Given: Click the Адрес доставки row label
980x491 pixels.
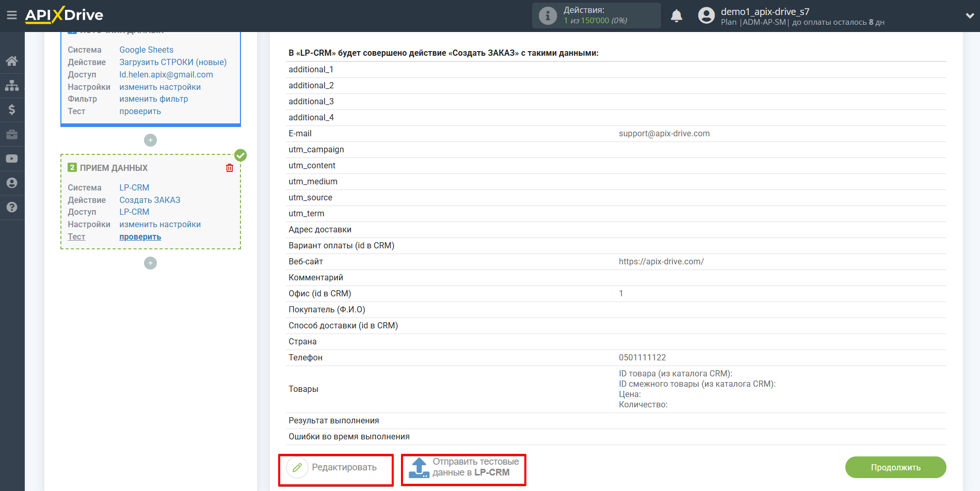Looking at the screenshot, I should tap(320, 229).
